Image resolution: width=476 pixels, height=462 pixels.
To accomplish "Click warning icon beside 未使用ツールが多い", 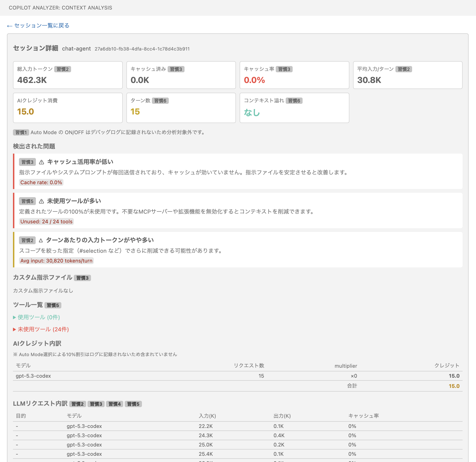I will click(41, 201).
